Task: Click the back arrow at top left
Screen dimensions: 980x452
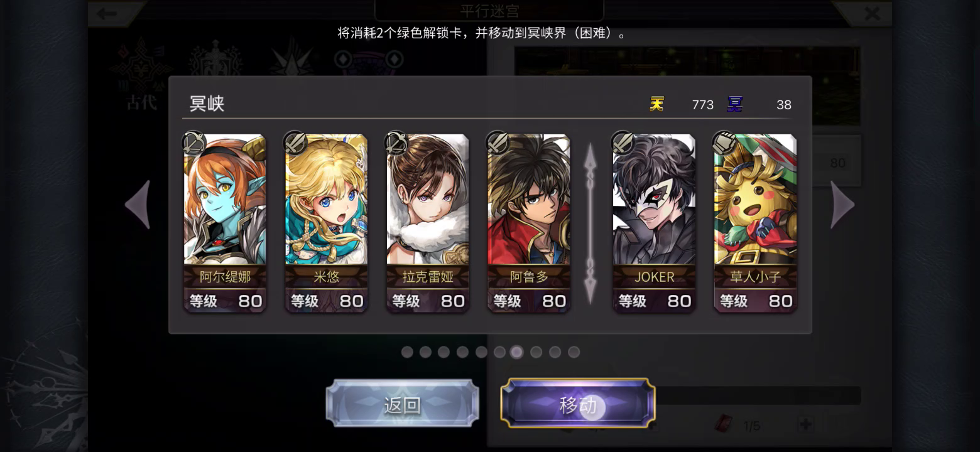Action: 107,13
